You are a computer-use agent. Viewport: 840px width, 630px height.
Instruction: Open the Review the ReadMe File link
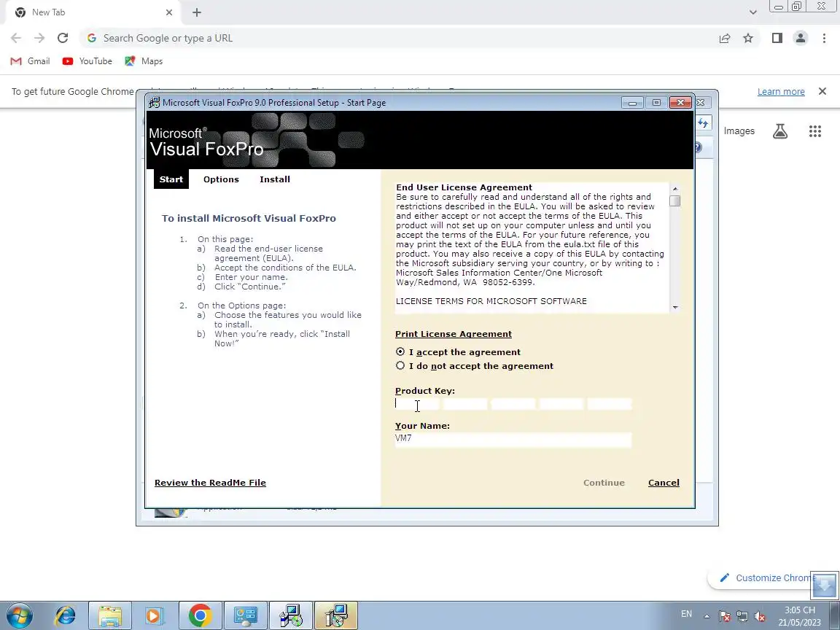click(210, 483)
